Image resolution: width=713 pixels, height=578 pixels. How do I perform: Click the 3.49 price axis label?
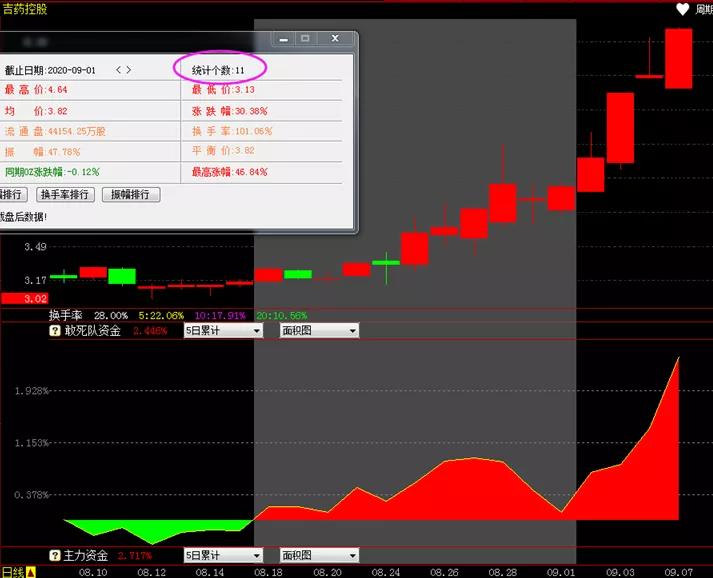click(35, 247)
